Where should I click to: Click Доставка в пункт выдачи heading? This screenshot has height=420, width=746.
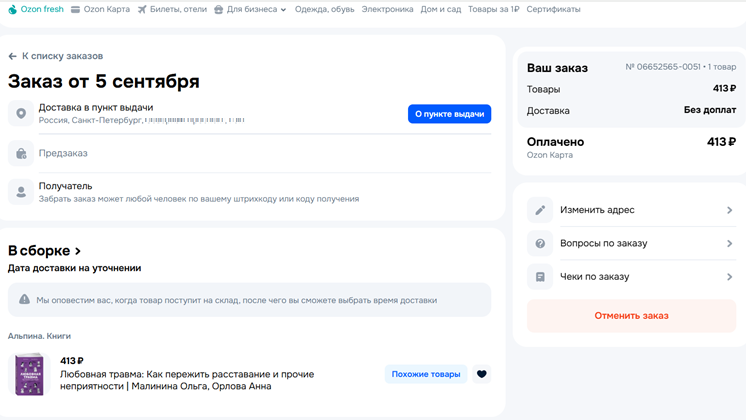pyautogui.click(x=96, y=107)
